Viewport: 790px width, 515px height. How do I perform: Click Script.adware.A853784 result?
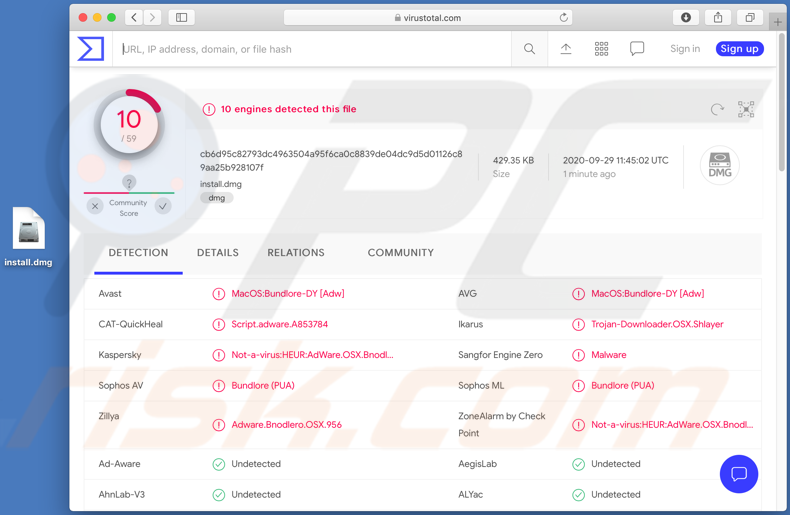tap(280, 325)
